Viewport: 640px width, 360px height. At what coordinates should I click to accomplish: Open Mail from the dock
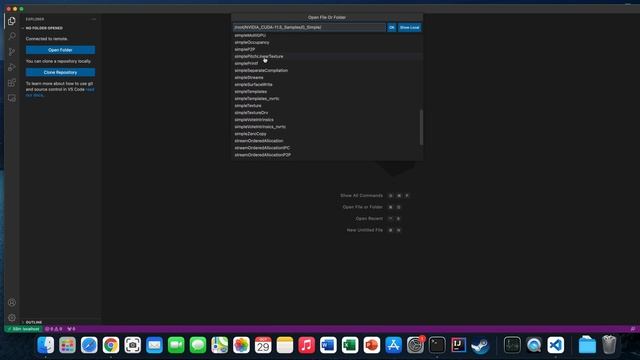click(x=154, y=345)
